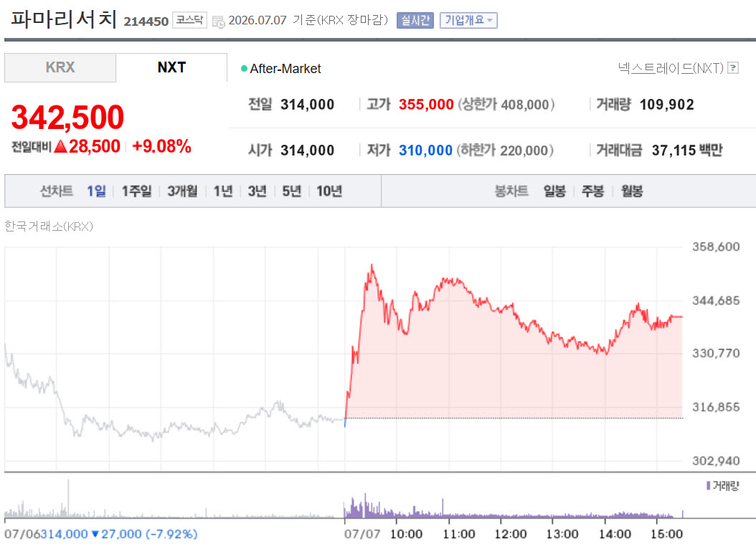Viewport: 756px width, 549px height.
Task: Select the 1주일 line chart range
Action: click(136, 191)
